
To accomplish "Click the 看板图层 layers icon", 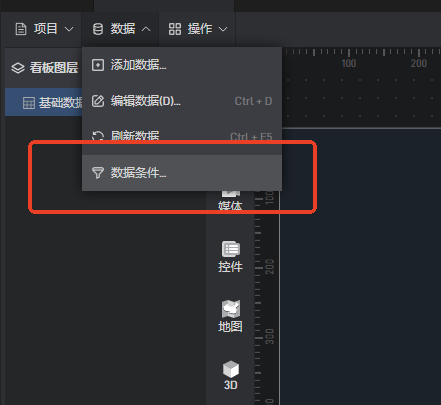I will coord(18,68).
